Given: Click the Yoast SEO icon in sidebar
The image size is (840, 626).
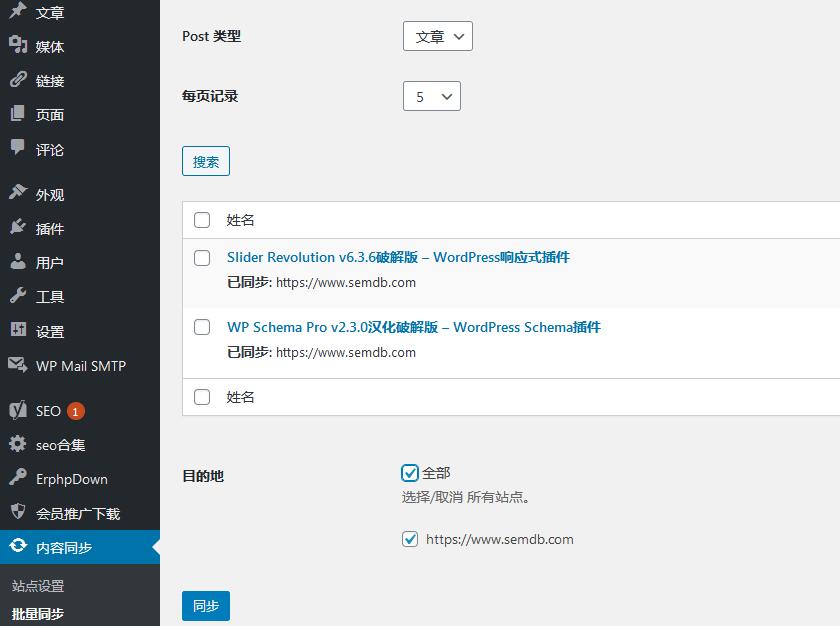Looking at the screenshot, I should (x=18, y=410).
